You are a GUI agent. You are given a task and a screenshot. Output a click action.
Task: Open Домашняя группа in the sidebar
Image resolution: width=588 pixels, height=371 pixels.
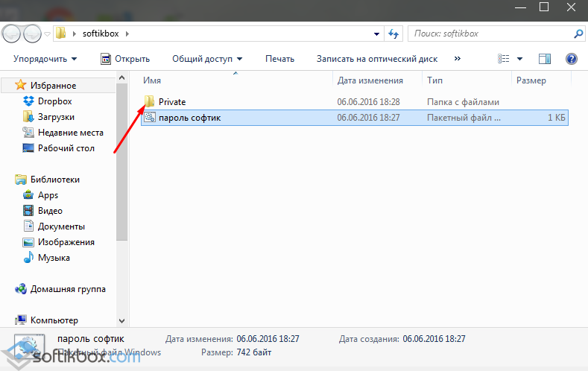[67, 289]
